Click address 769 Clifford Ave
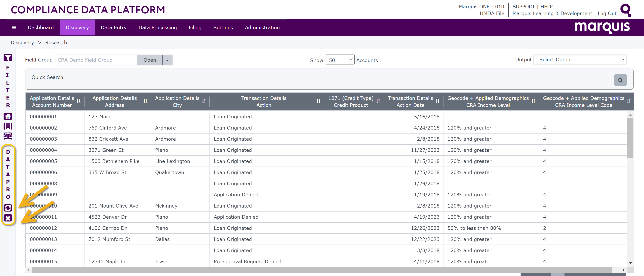 point(108,128)
